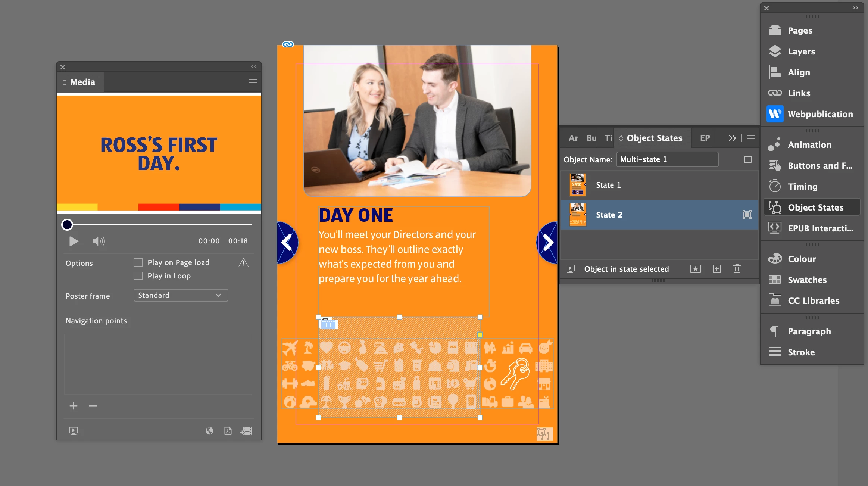
Task: Open the Media panel flyout menu
Action: (253, 82)
